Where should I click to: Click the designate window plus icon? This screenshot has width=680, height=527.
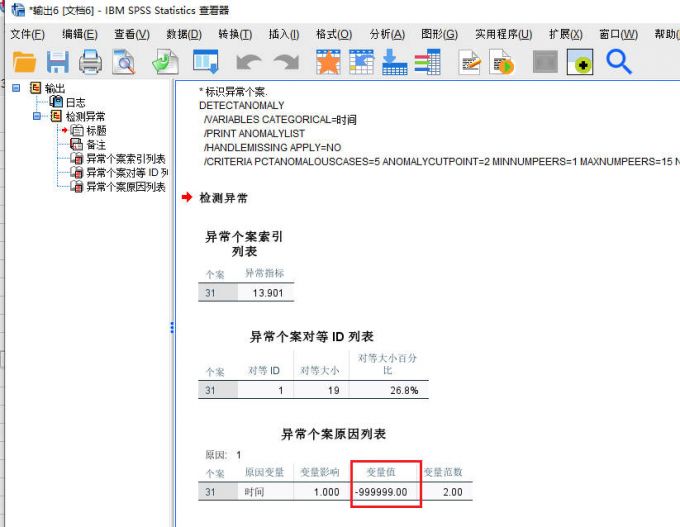coord(580,62)
